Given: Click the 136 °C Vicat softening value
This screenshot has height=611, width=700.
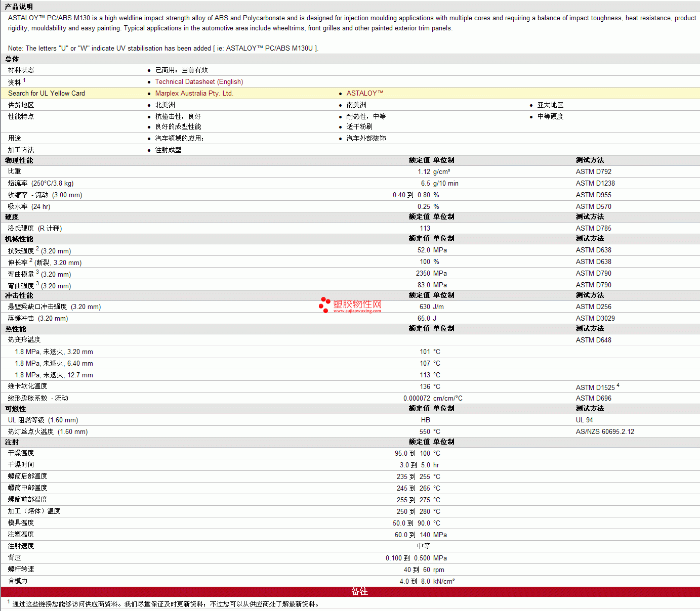Looking at the screenshot, I should click(430, 386).
